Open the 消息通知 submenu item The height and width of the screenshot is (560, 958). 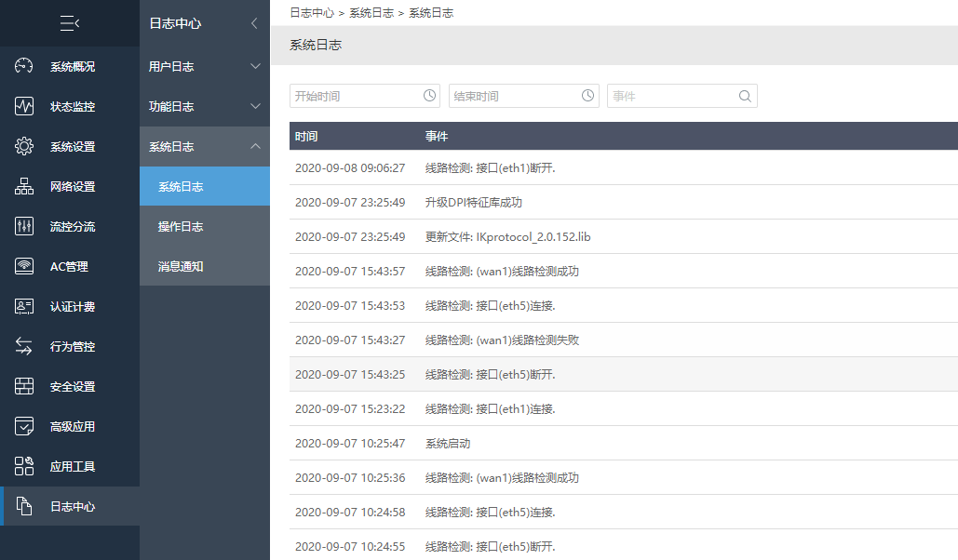point(205,266)
